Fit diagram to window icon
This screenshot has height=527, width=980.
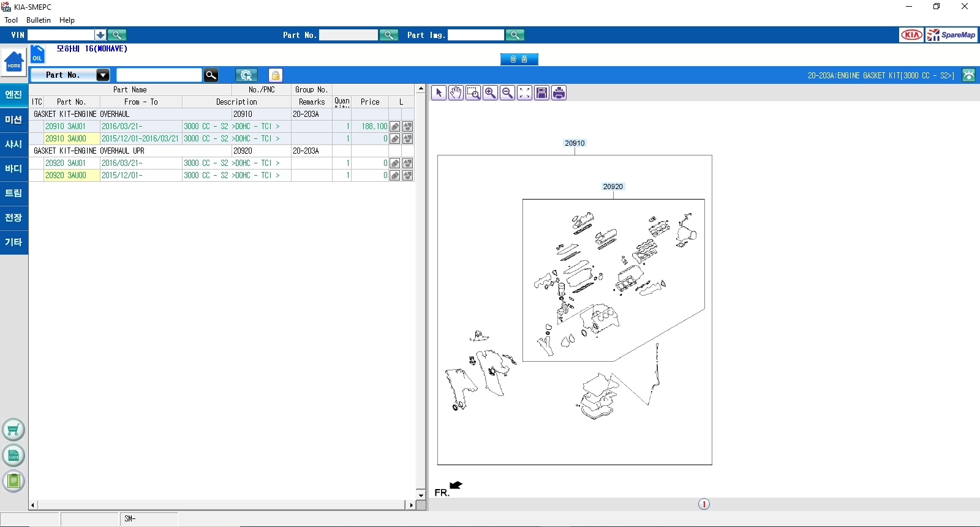click(x=524, y=93)
